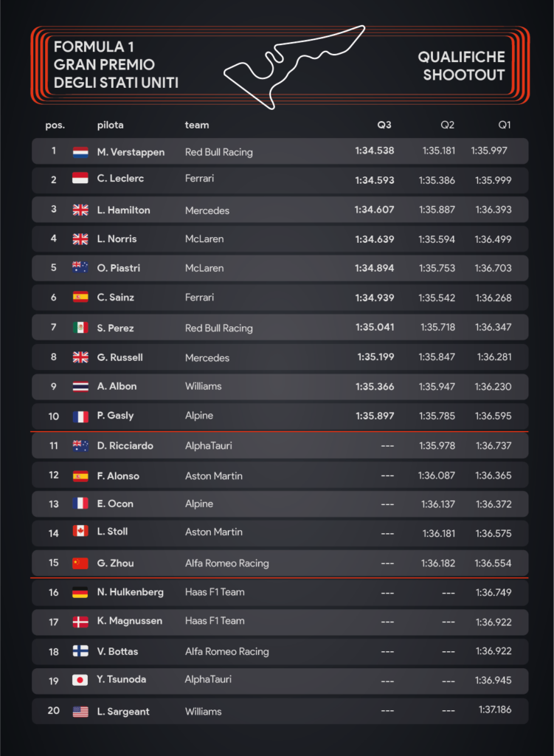554x756 pixels.
Task: Select Verstappen's Q3 time 1:34.538
Action: point(375,151)
